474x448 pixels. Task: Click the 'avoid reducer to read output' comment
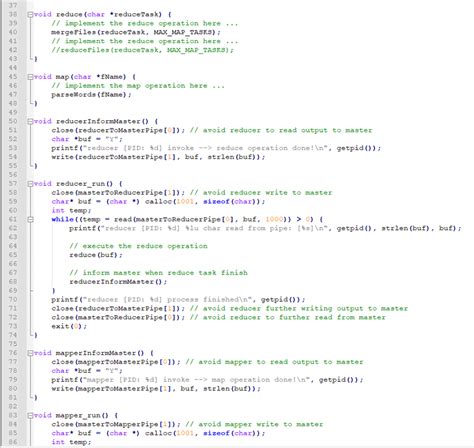[281, 130]
